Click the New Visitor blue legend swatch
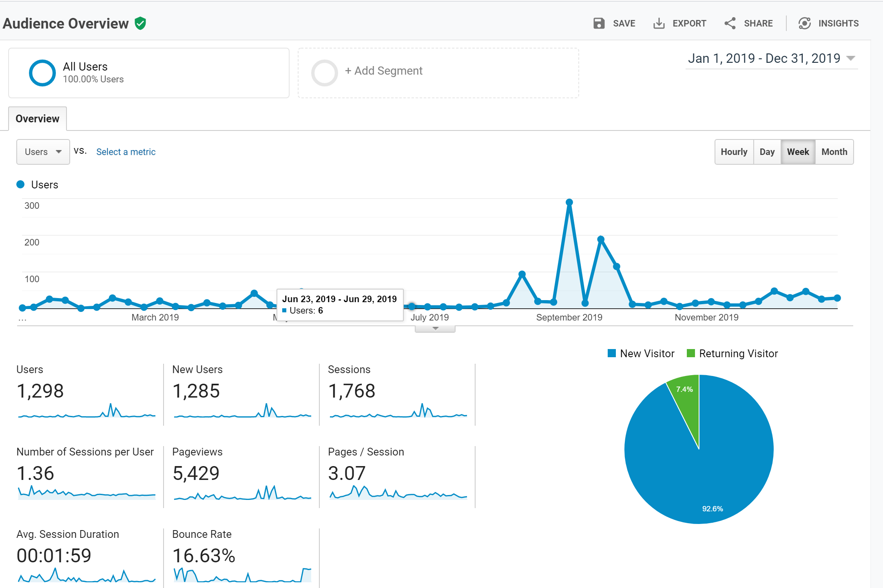The image size is (883, 588). tap(612, 353)
